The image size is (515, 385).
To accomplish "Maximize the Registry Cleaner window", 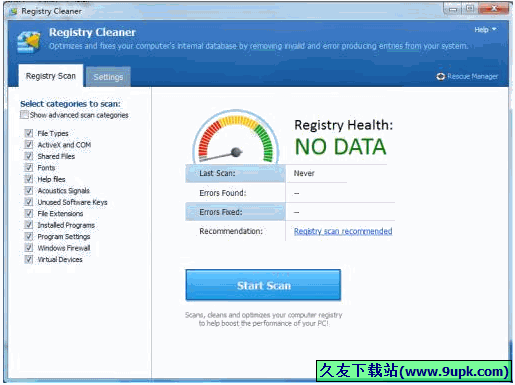I will point(470,9).
